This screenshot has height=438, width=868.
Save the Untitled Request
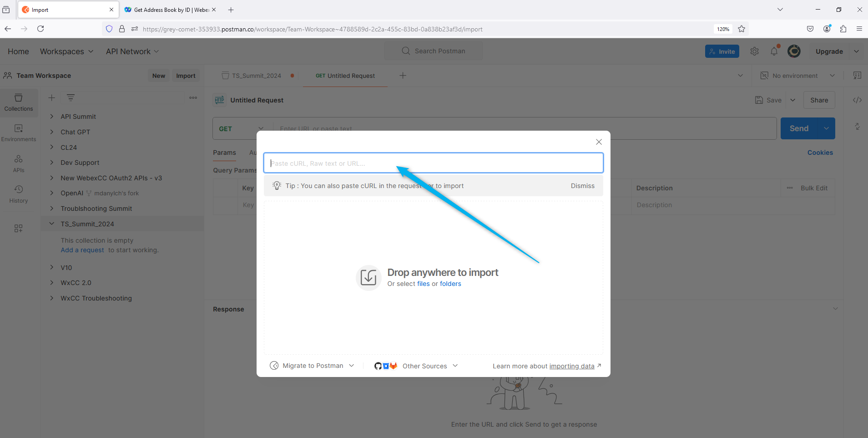pos(768,100)
